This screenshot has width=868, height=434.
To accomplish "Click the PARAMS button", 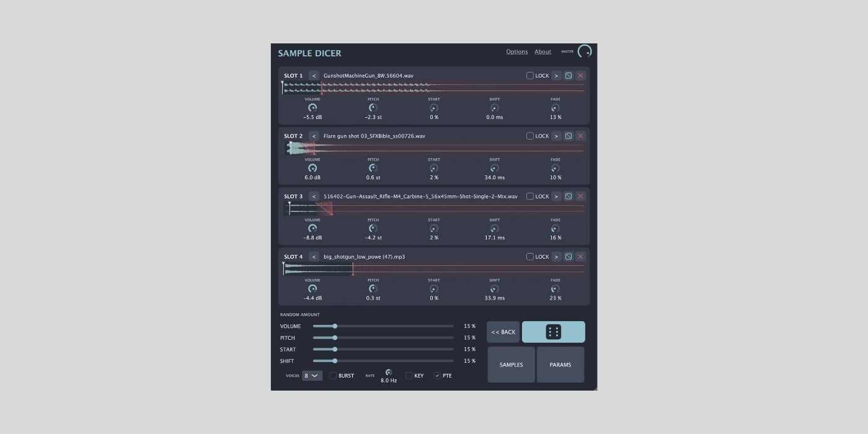I will click(x=560, y=365).
